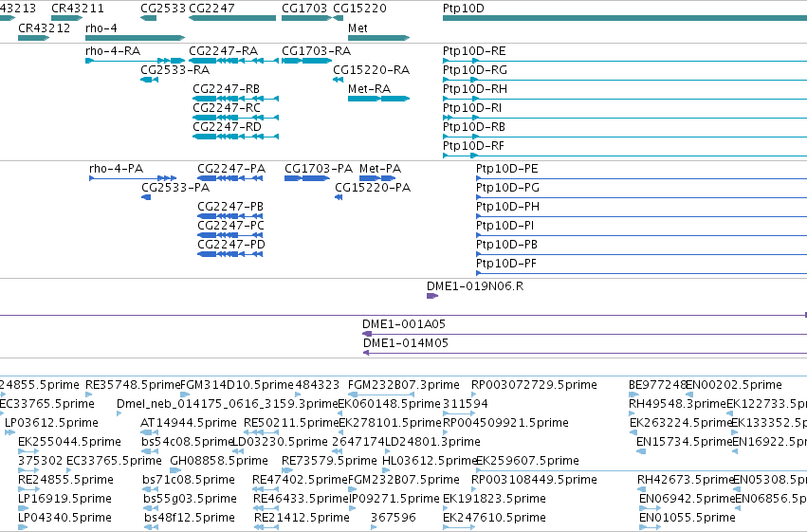Open protein Ptp10D-PH
The height and width of the screenshot is (532, 807).
[508, 207]
